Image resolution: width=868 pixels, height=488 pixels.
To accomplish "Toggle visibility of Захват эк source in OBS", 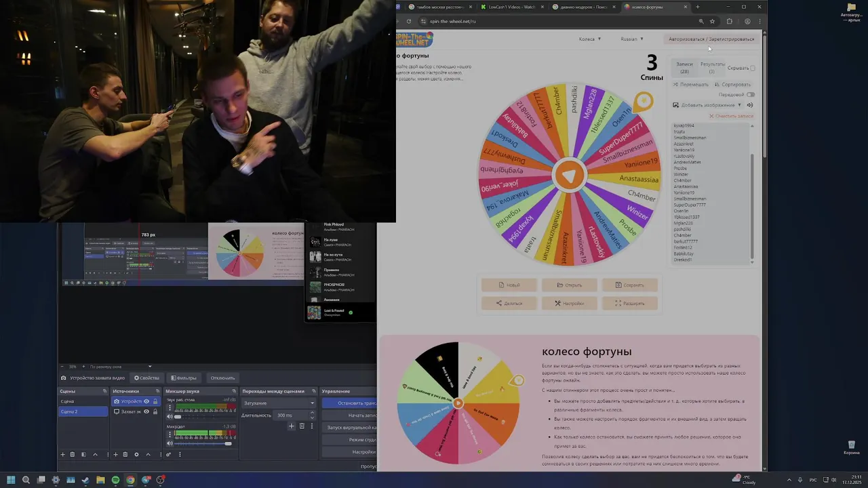I will [x=146, y=411].
